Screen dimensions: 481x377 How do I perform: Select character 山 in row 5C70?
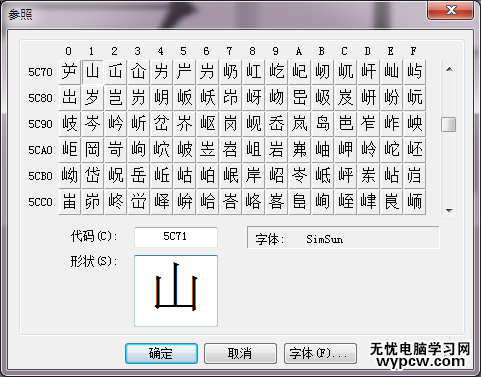click(93, 72)
